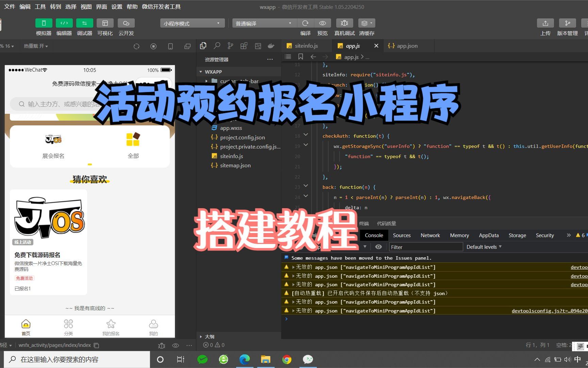Open the Default levels dropdown
The image size is (588, 368).
[484, 247]
